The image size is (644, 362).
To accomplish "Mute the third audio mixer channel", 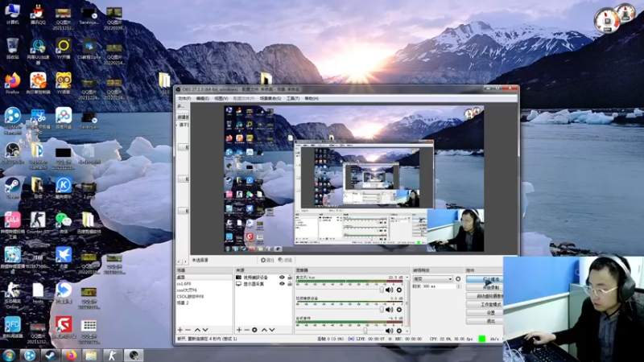I will 389,331.
